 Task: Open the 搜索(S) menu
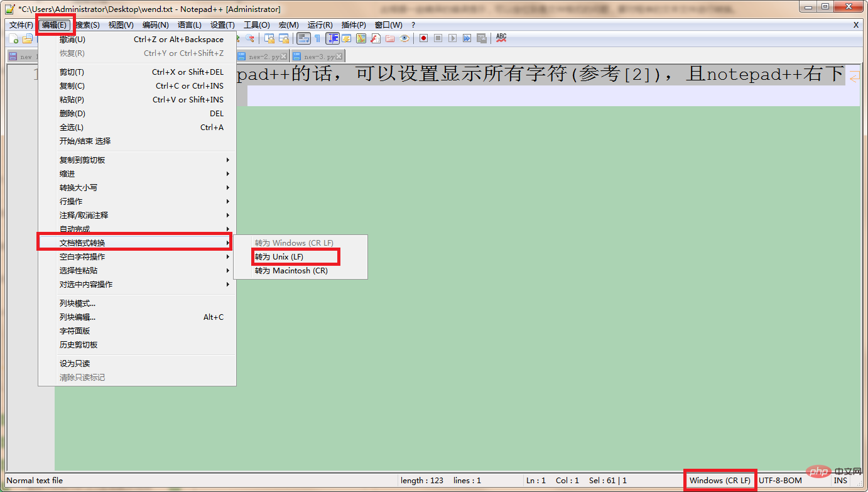(x=87, y=25)
